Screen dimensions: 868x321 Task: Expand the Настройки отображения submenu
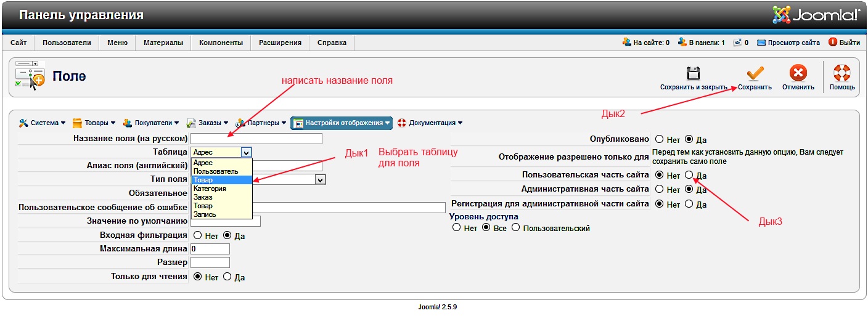pyautogui.click(x=341, y=123)
